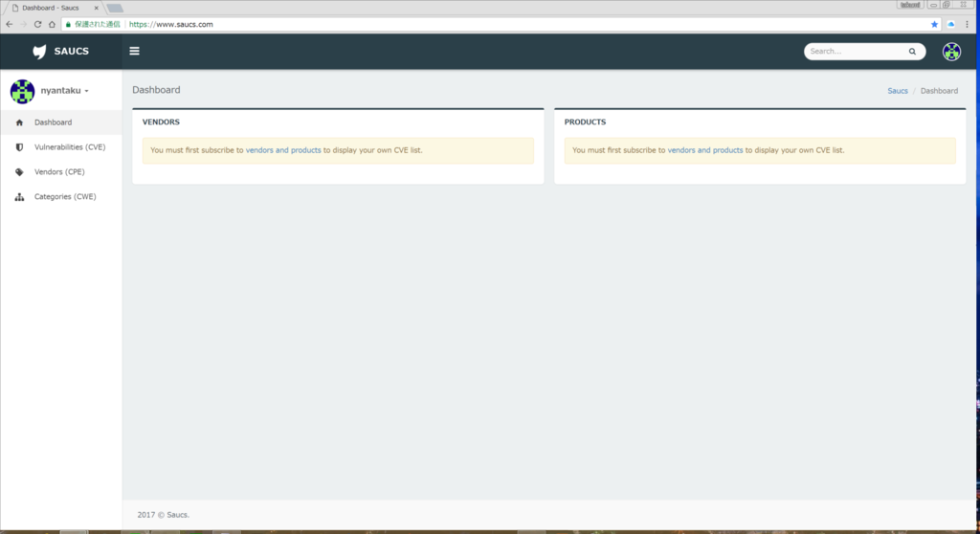980x534 pixels.
Task: Open Vendors (CPE) in the sidebar
Action: pyautogui.click(x=61, y=172)
